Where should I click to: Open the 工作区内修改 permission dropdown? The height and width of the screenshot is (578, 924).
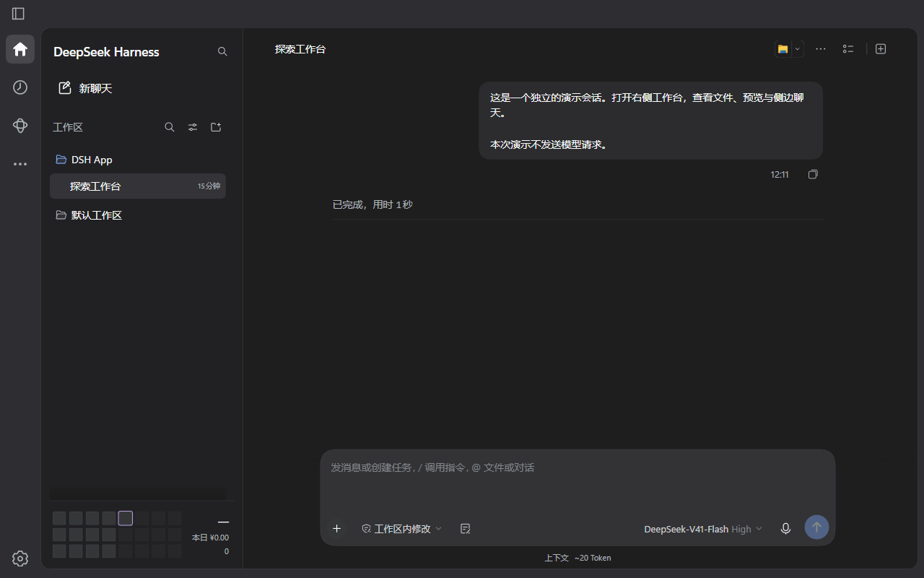pyautogui.click(x=401, y=529)
